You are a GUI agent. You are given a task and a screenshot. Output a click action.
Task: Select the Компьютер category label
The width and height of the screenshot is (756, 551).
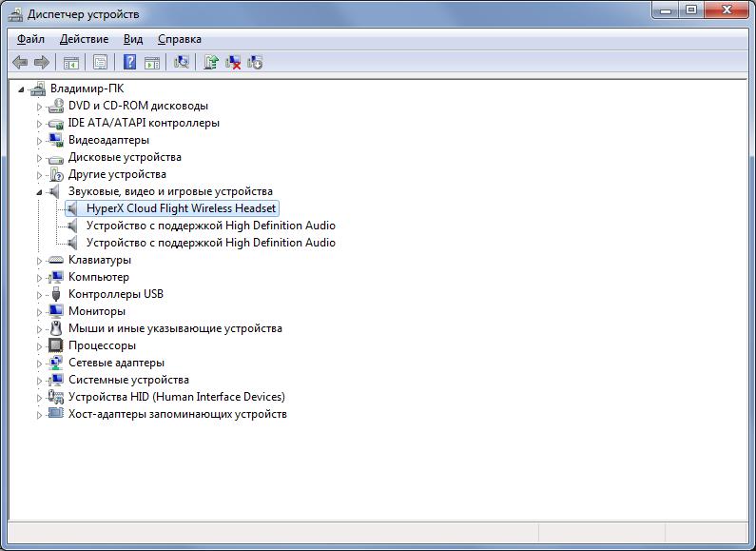click(99, 277)
